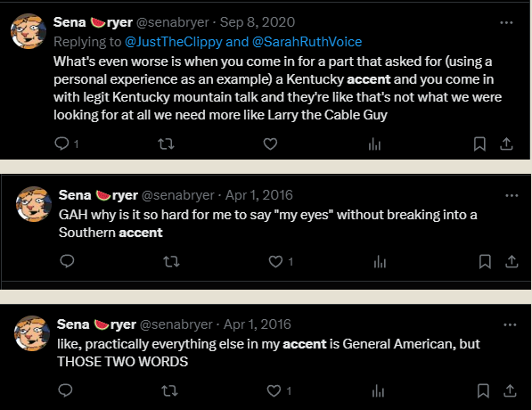Like the THOSE TWO WORDS tweet

[274, 390]
